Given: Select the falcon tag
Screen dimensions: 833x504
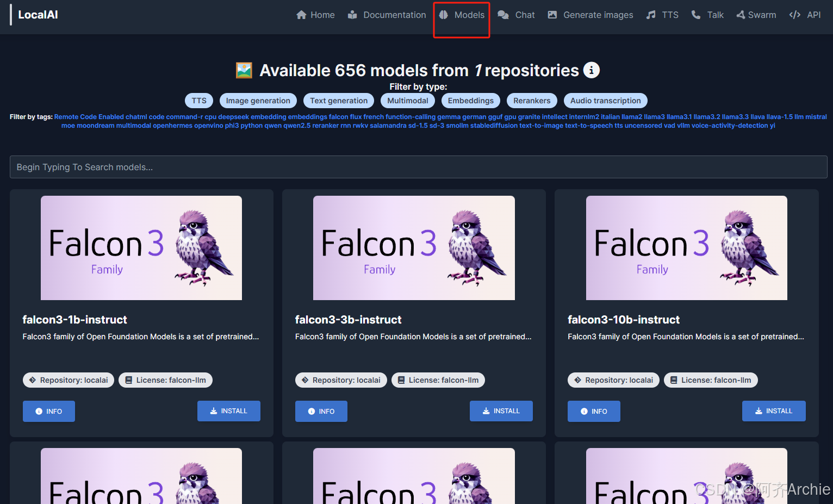Looking at the screenshot, I should click(339, 117).
